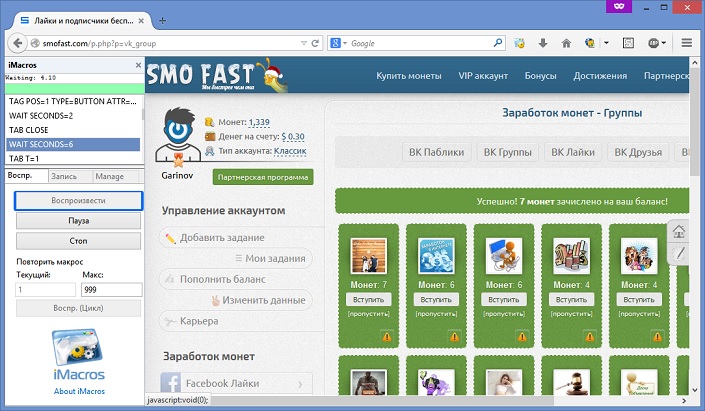Close the smofast browser tab
The height and width of the screenshot is (411, 705).
[x=141, y=21]
